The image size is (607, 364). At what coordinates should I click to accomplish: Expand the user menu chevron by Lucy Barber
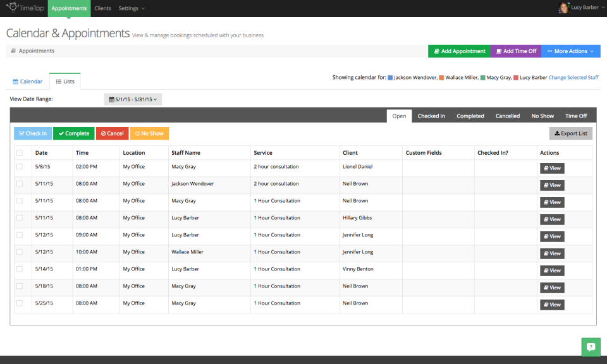pyautogui.click(x=603, y=8)
